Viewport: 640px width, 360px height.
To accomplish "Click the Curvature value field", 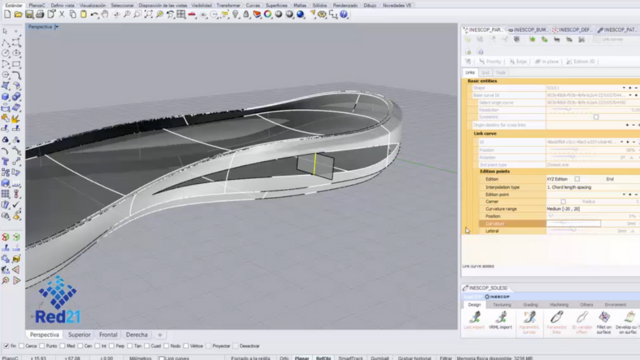I will click(573, 224).
